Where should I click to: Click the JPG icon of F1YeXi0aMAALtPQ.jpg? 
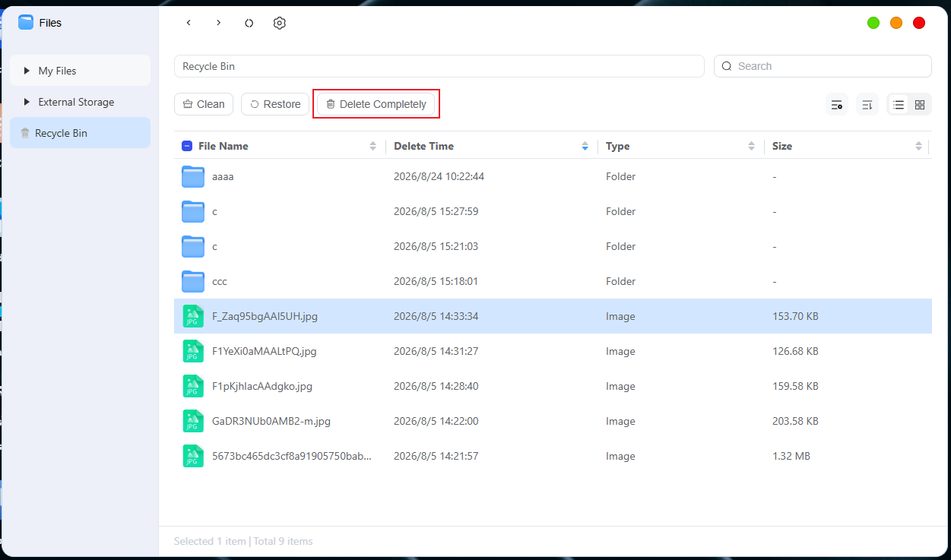click(x=193, y=351)
